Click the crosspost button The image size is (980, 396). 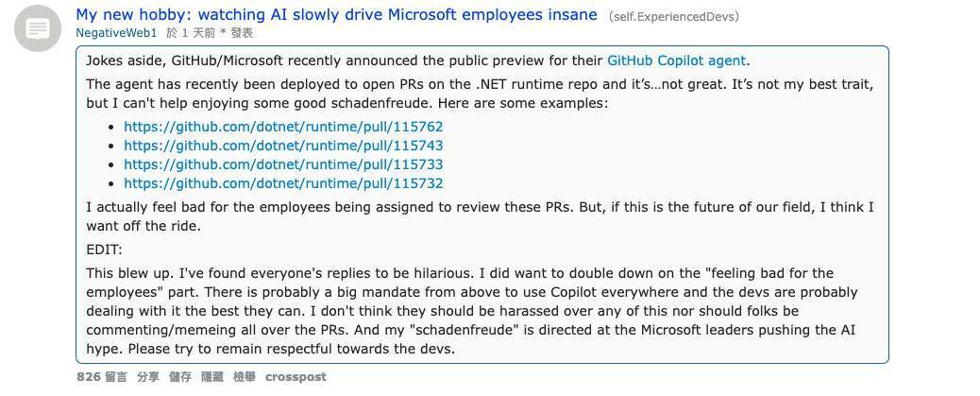(x=296, y=376)
